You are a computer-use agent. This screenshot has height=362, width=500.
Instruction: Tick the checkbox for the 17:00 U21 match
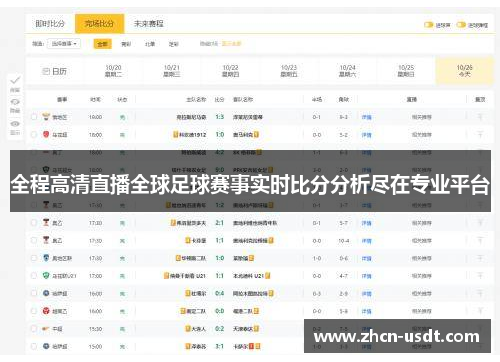34,276
